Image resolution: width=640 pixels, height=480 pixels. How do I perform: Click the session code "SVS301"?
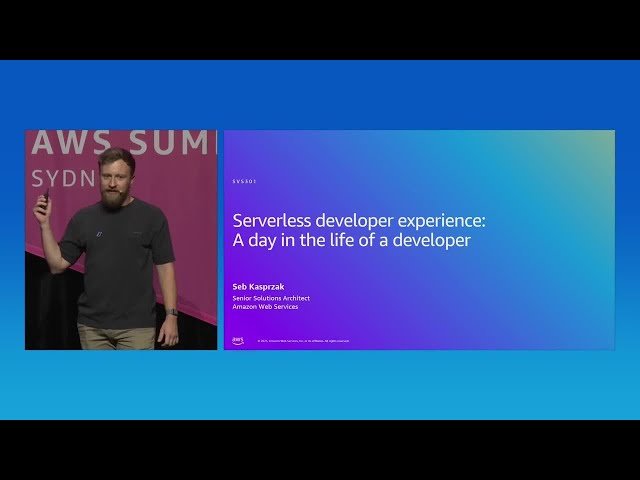pos(244,181)
